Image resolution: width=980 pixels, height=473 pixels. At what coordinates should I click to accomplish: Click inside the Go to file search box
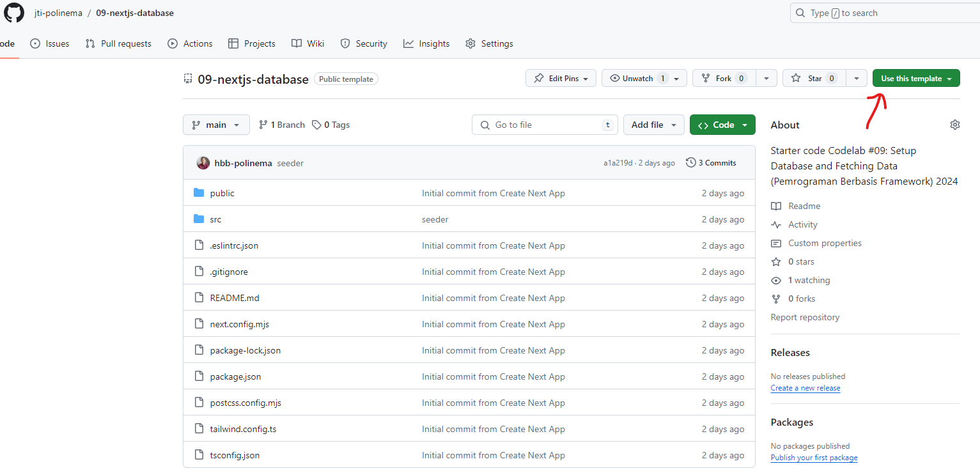click(545, 125)
